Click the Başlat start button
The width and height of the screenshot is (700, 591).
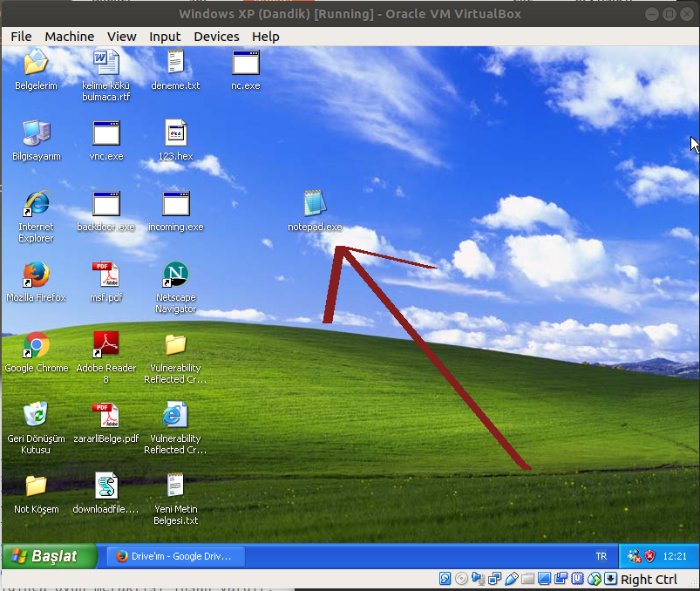tap(49, 556)
